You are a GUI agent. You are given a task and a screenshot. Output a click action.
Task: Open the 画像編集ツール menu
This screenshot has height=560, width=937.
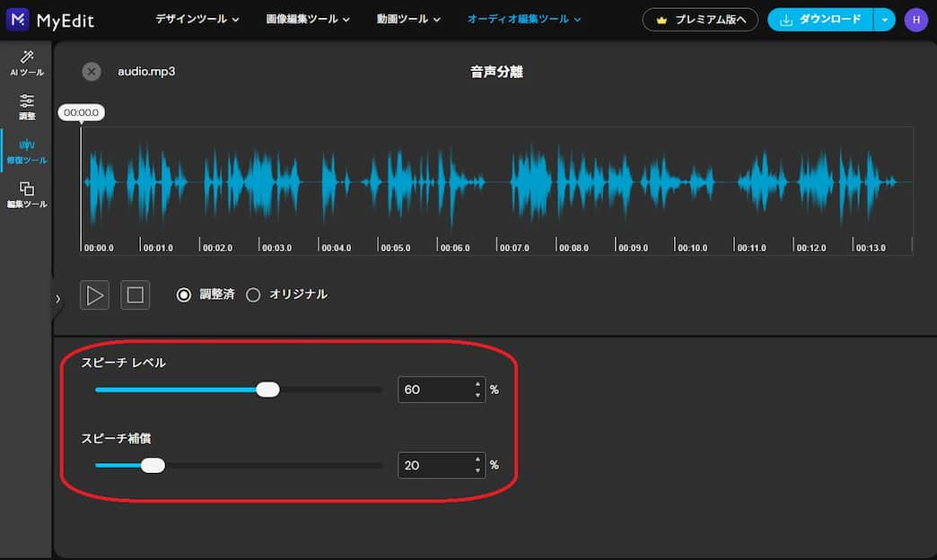[307, 18]
